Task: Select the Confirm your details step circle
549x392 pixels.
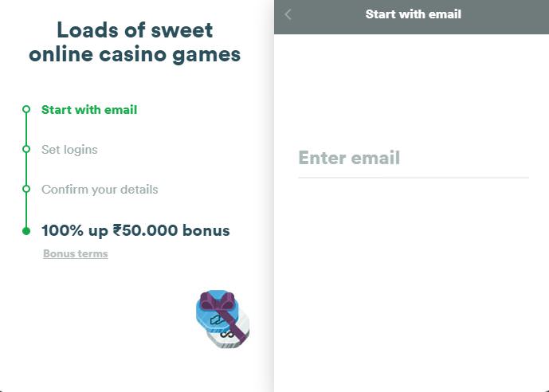Action: point(26,189)
